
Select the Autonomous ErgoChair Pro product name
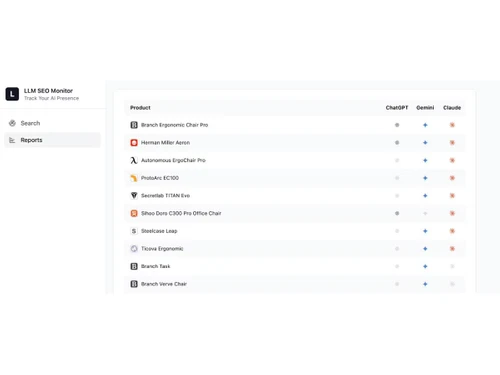point(173,160)
